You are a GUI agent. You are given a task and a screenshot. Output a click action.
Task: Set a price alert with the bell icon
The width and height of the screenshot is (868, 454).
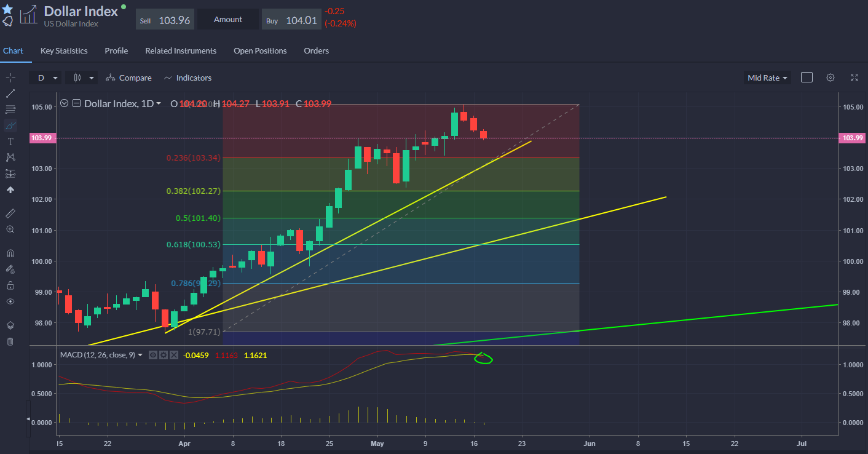[x=7, y=22]
